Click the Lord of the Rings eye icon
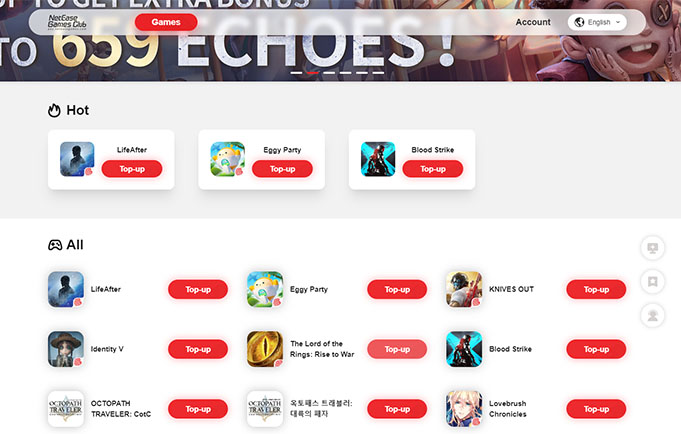 (x=265, y=349)
